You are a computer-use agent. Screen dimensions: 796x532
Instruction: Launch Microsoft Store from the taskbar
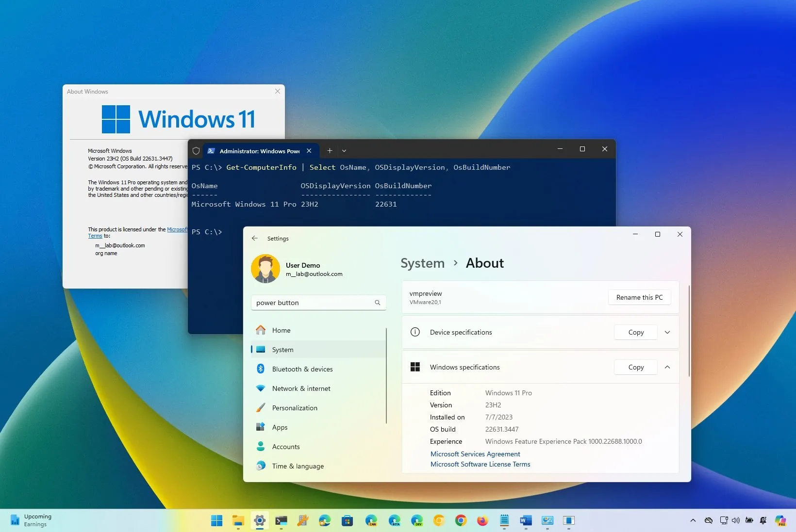(x=347, y=521)
